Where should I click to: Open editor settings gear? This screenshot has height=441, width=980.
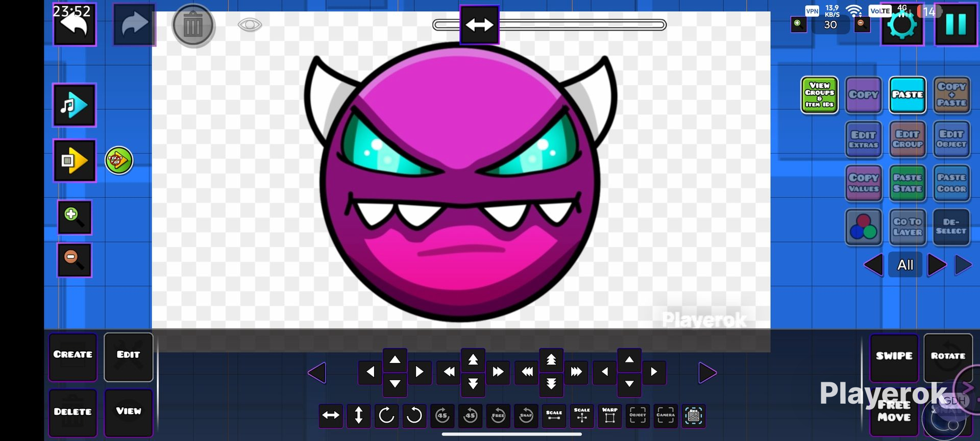902,24
